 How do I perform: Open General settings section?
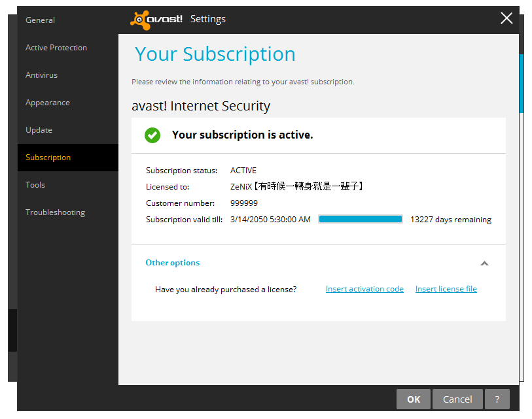click(40, 20)
